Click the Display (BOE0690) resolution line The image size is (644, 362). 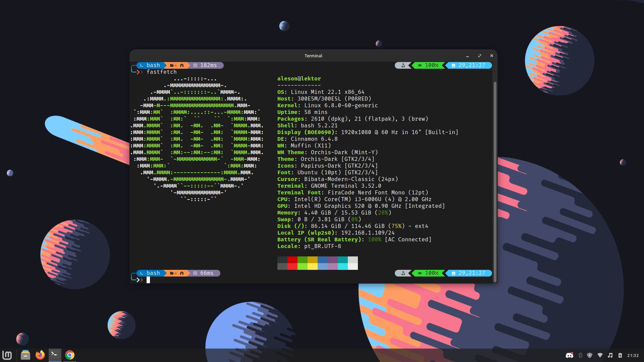click(368, 132)
